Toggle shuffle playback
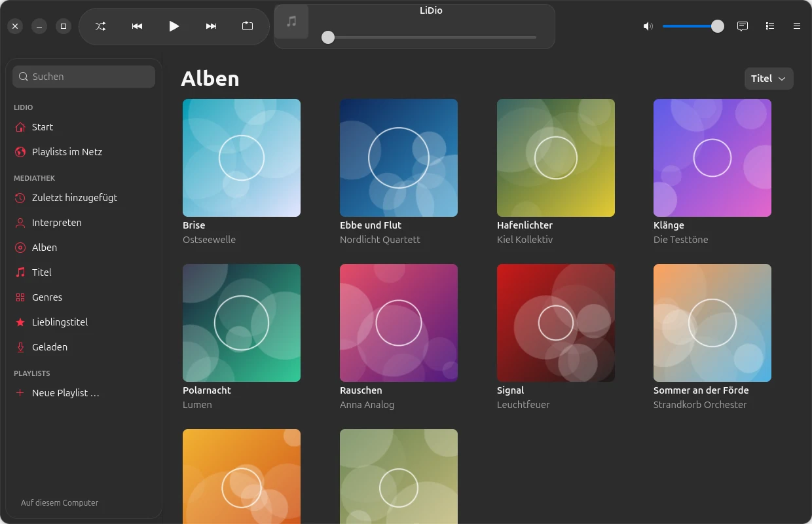The height and width of the screenshot is (524, 812). 100,26
